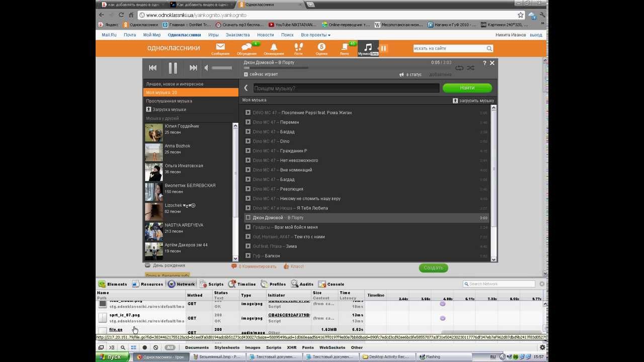Viewport: 644px width, 362px height.
Task: Open 'Все проекты' dropdown menu
Action: [315, 35]
